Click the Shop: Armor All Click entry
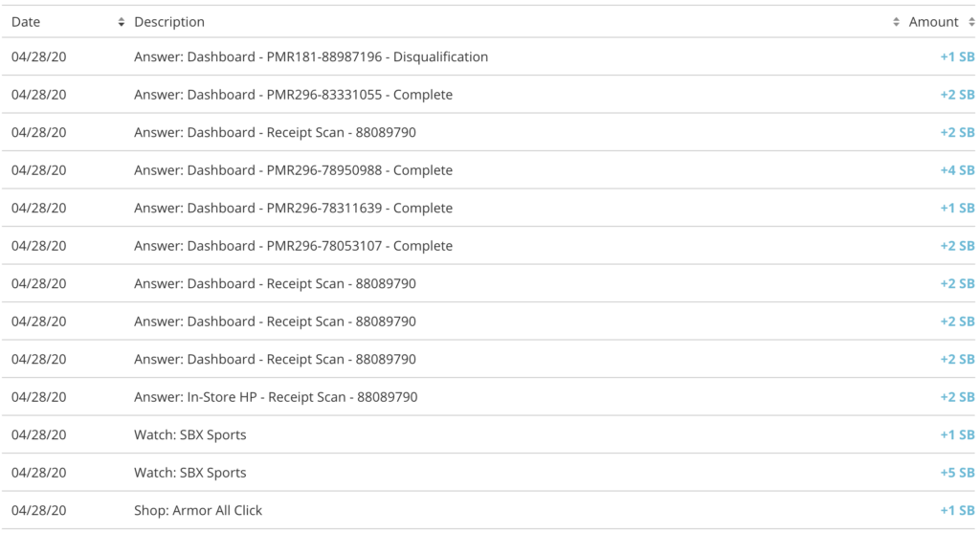 coord(198,510)
